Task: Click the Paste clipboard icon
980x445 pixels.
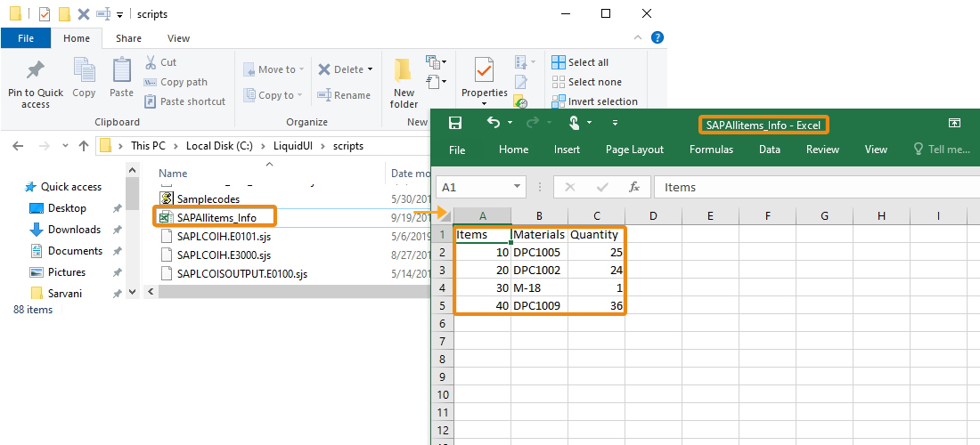Action: 122,69
